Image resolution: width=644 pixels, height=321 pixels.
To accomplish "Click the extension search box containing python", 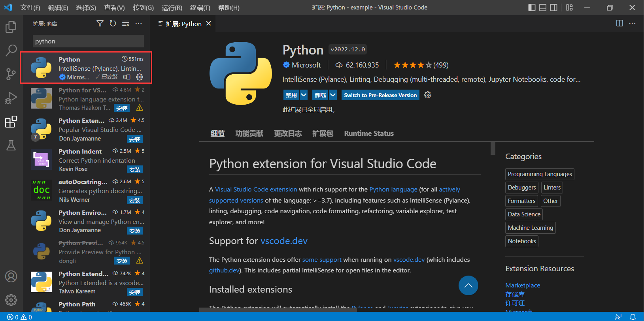I will [x=88, y=41].
